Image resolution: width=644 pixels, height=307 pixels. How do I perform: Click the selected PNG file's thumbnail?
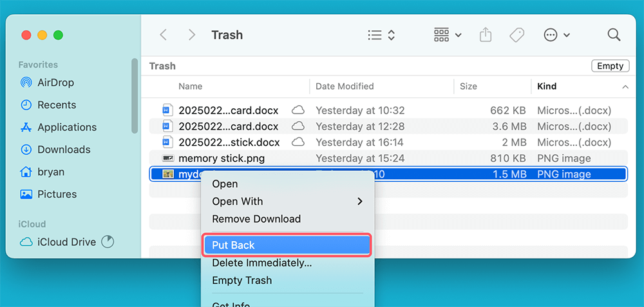(167, 174)
